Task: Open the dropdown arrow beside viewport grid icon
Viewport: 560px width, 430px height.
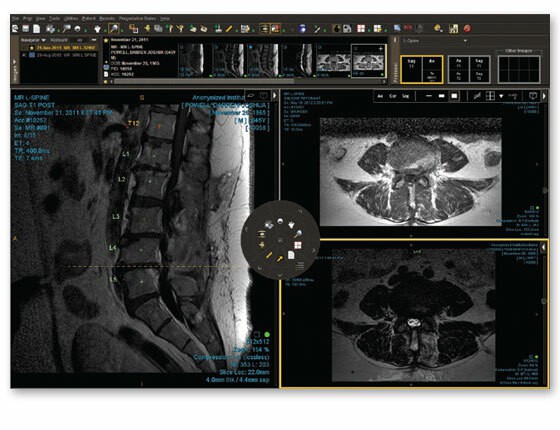Action: point(501,96)
